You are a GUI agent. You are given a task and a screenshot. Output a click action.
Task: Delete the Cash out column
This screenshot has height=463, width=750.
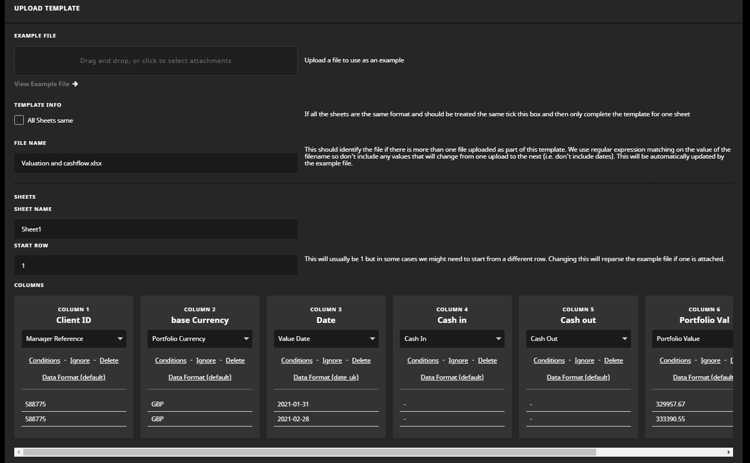click(614, 360)
